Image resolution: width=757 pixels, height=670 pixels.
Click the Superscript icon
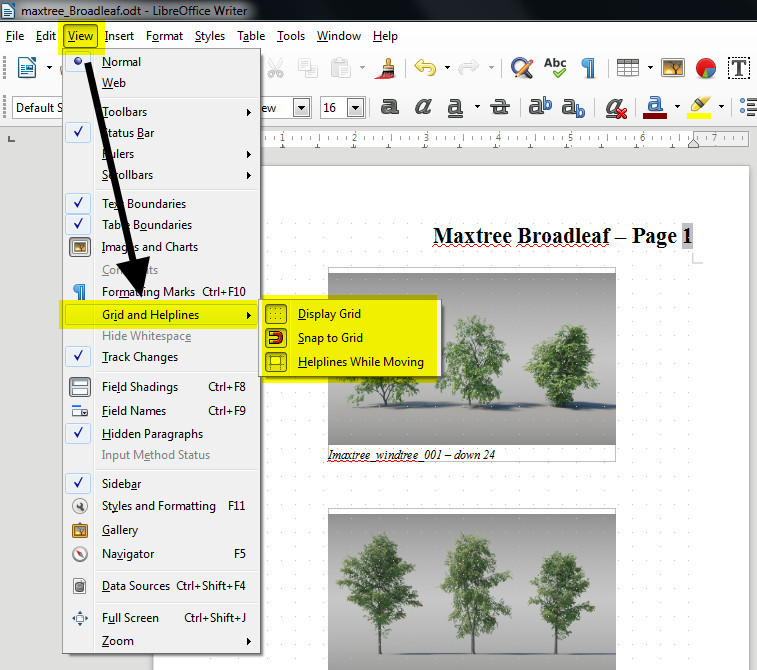540,106
